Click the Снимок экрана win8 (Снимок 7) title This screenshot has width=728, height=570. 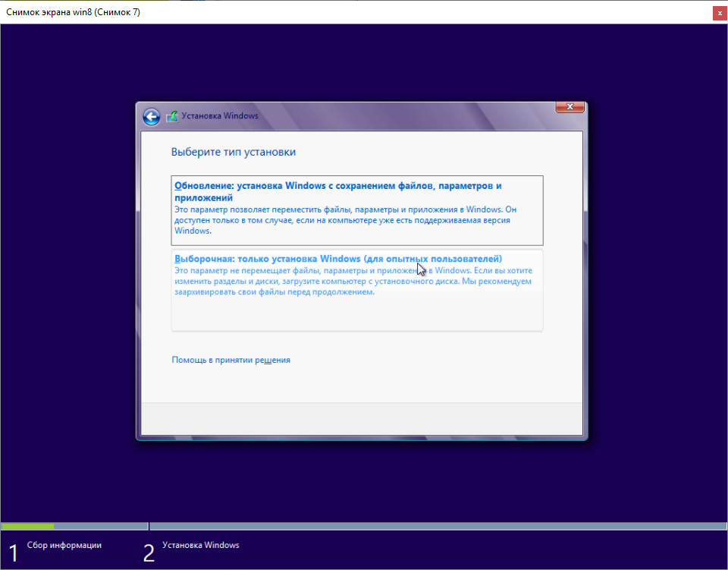(x=73, y=12)
